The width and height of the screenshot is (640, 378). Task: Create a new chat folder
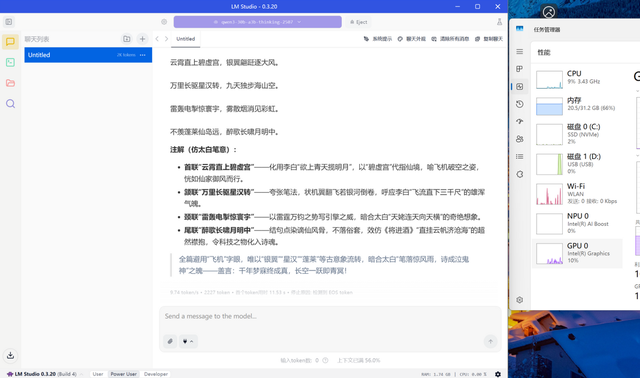(127, 39)
